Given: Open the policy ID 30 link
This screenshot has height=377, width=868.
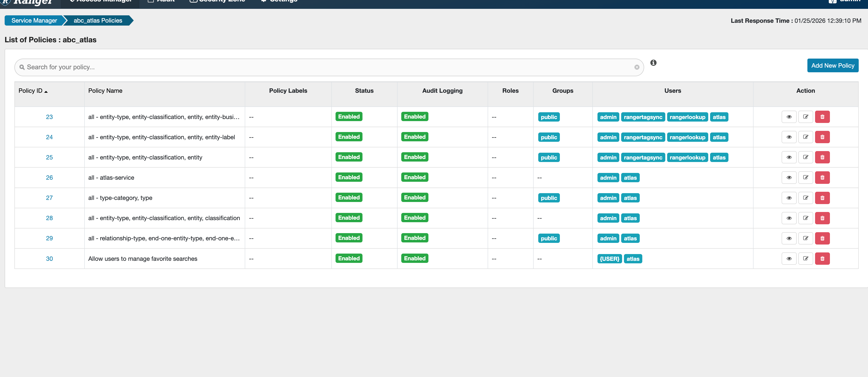Looking at the screenshot, I should (x=49, y=259).
